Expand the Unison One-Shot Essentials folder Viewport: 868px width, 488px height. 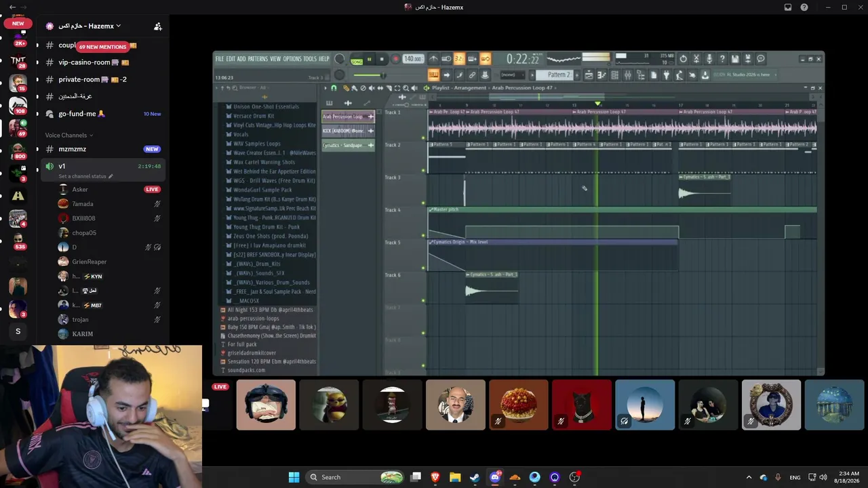[x=266, y=107]
